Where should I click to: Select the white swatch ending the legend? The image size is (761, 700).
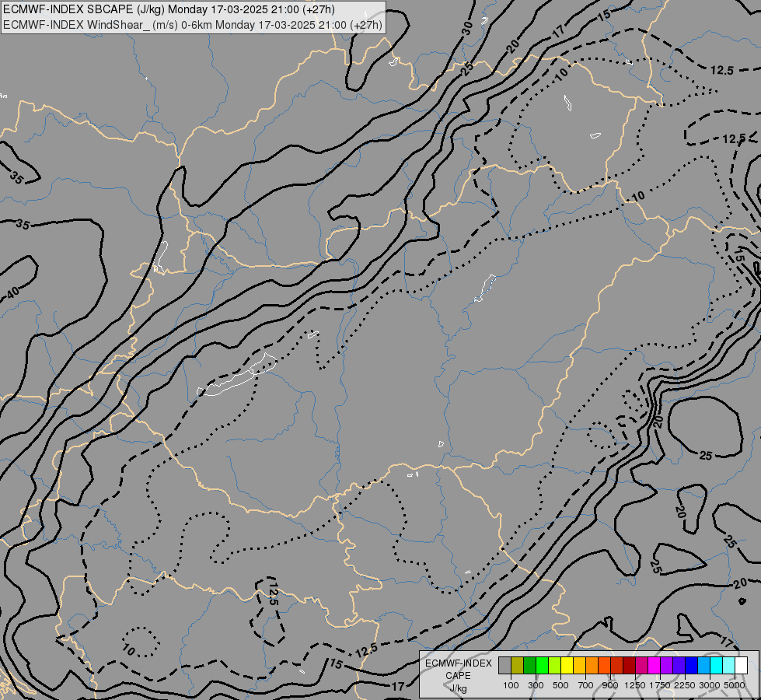click(x=742, y=665)
